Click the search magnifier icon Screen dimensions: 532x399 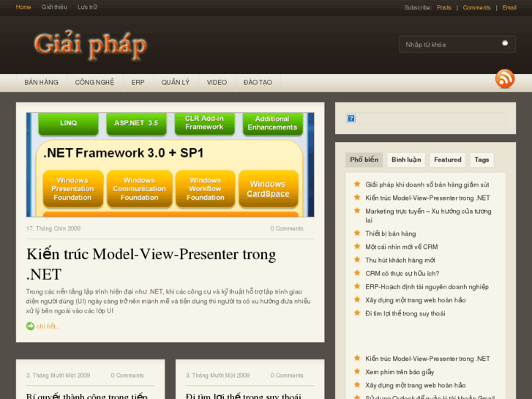coord(506,44)
